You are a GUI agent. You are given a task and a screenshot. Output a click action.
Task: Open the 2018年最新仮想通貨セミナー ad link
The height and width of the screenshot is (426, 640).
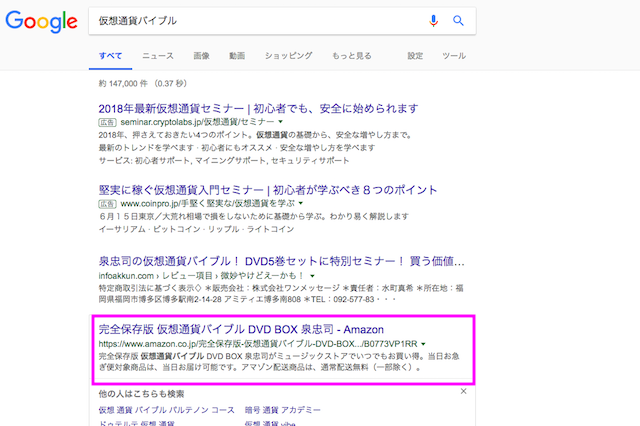(x=258, y=109)
